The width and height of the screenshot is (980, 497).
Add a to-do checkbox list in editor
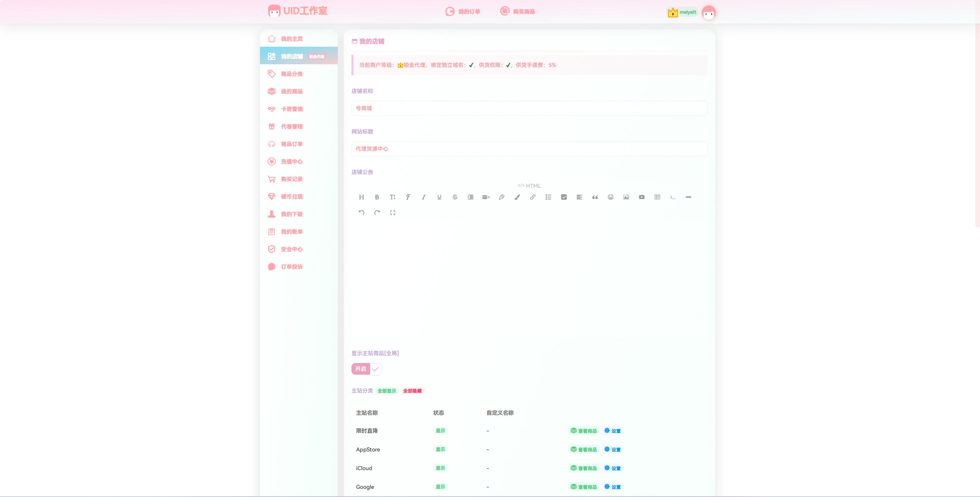564,197
